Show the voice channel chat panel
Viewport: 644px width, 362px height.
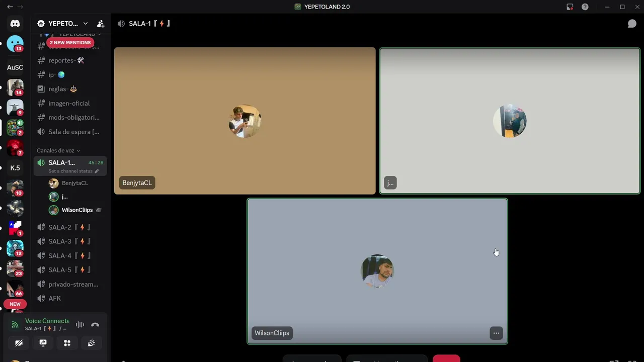point(632,24)
